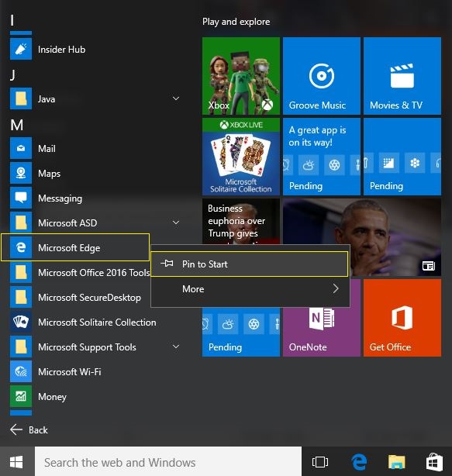Click the Microsoft ASD folder icon
This screenshot has height=476, width=452.
click(x=21, y=222)
